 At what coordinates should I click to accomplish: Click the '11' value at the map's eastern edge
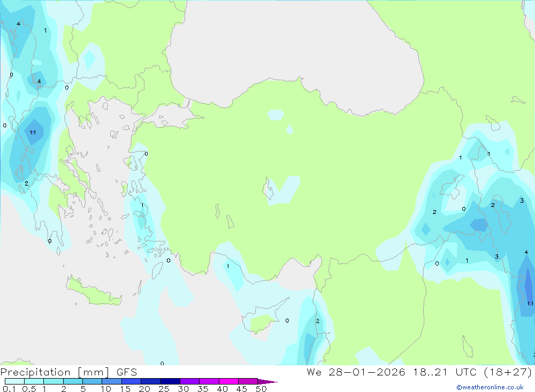[530, 303]
